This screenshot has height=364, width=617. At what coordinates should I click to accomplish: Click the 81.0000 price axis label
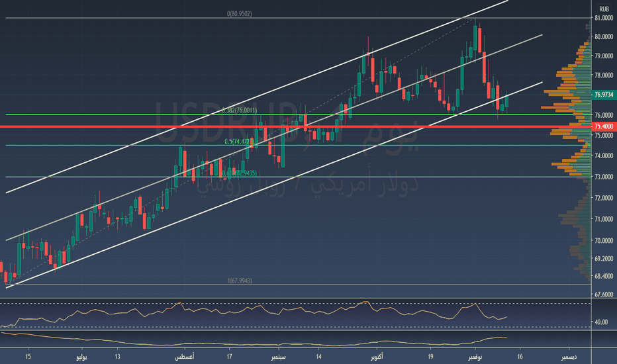604,18
